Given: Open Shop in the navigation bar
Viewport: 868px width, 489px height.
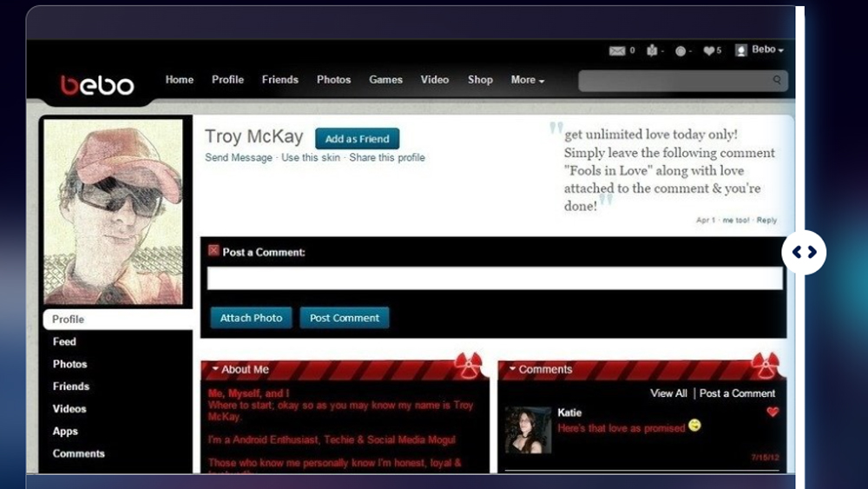Looking at the screenshot, I should tap(480, 80).
